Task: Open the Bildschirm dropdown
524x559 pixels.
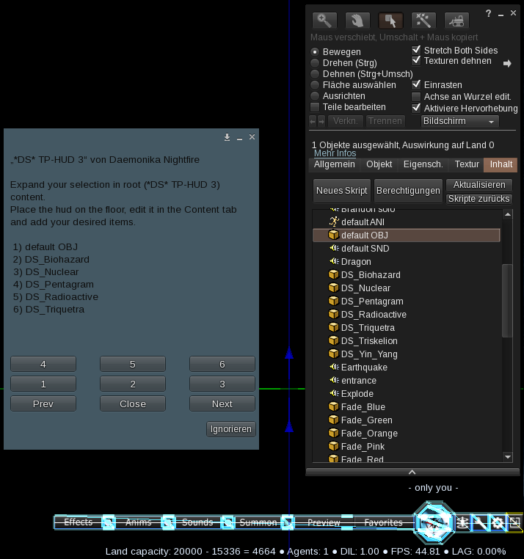Action: (459, 121)
